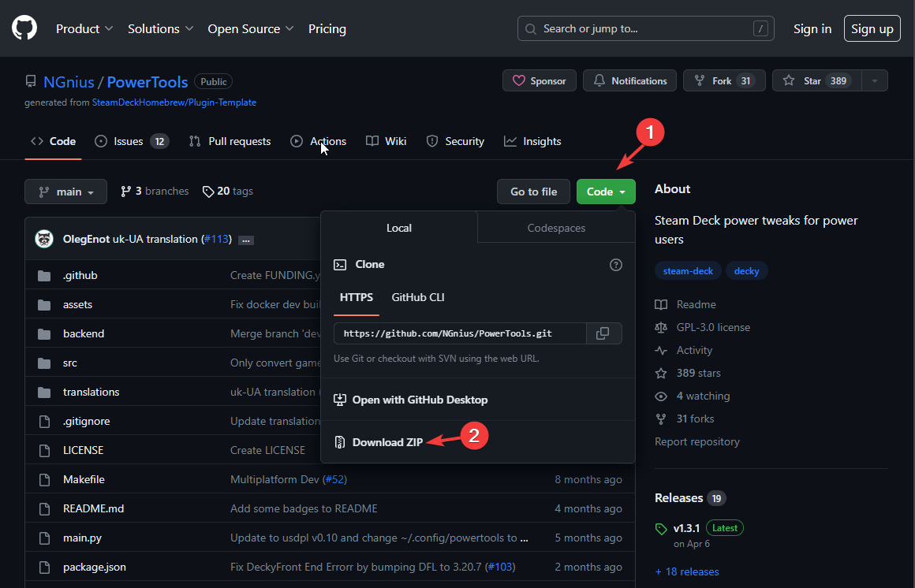Viewport: 915px width, 588px height.
Task: Click the Go to file button
Action: point(533,192)
